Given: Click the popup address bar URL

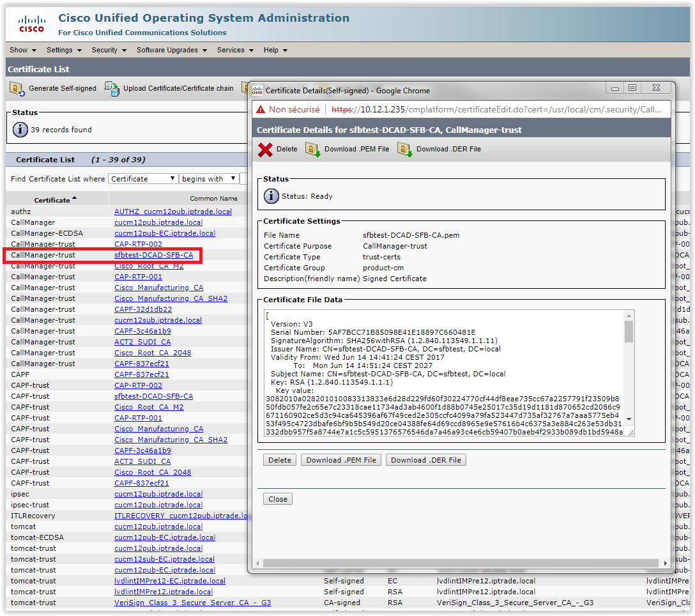Looking at the screenshot, I should coord(496,109).
